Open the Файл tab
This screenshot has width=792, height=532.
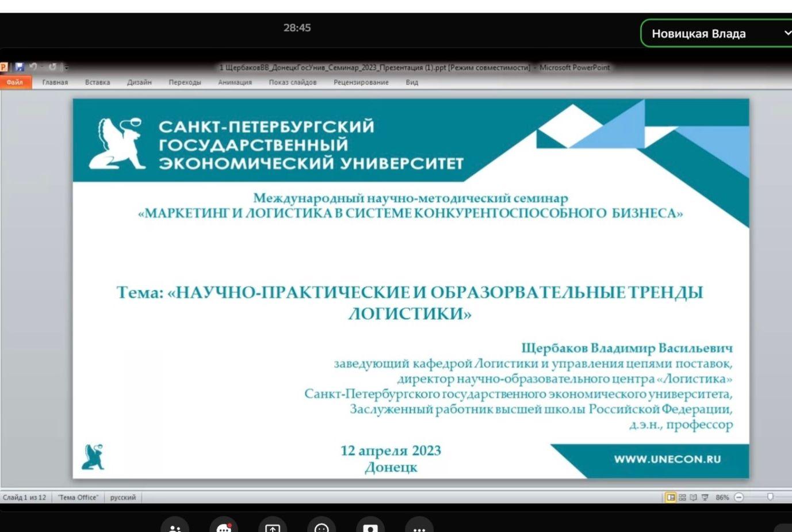pyautogui.click(x=14, y=82)
